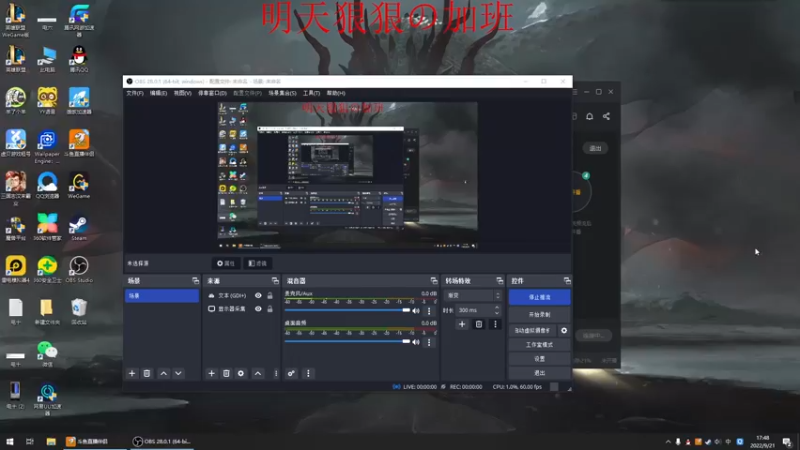Open transition properties three-dot menu
The image size is (800, 450).
pos(495,324)
